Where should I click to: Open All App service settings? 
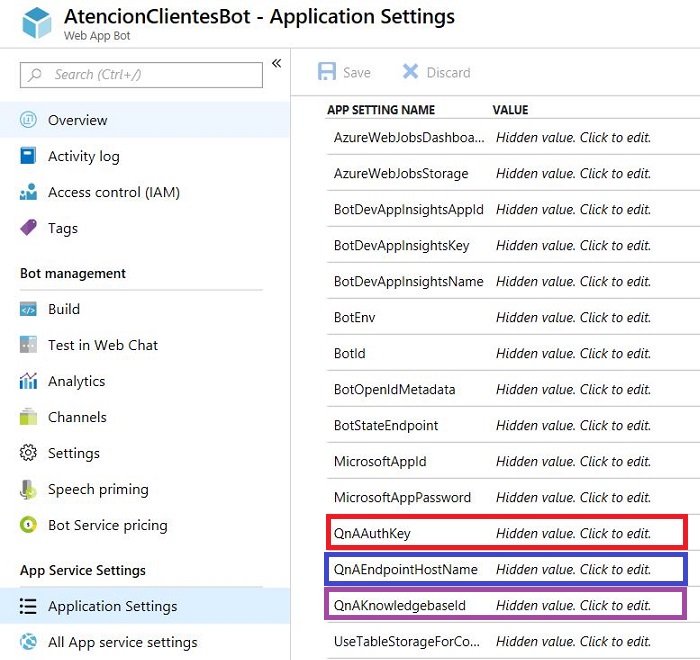pyautogui.click(x=145, y=642)
